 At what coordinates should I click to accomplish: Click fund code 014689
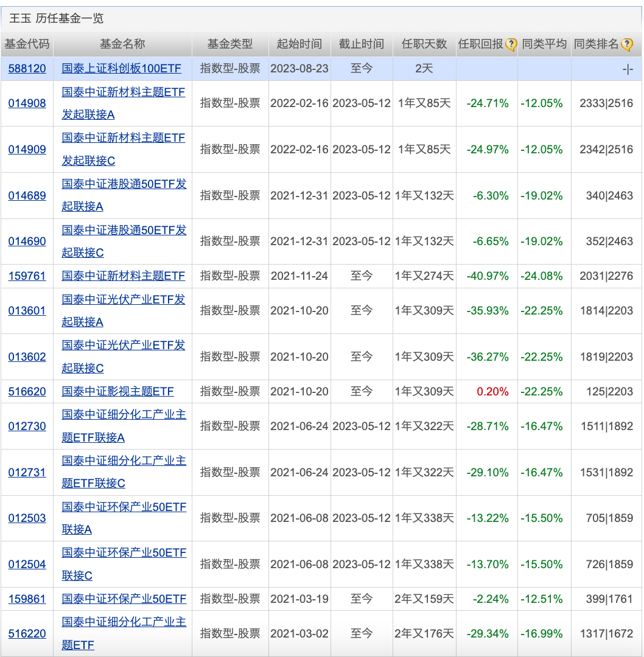coord(27,196)
